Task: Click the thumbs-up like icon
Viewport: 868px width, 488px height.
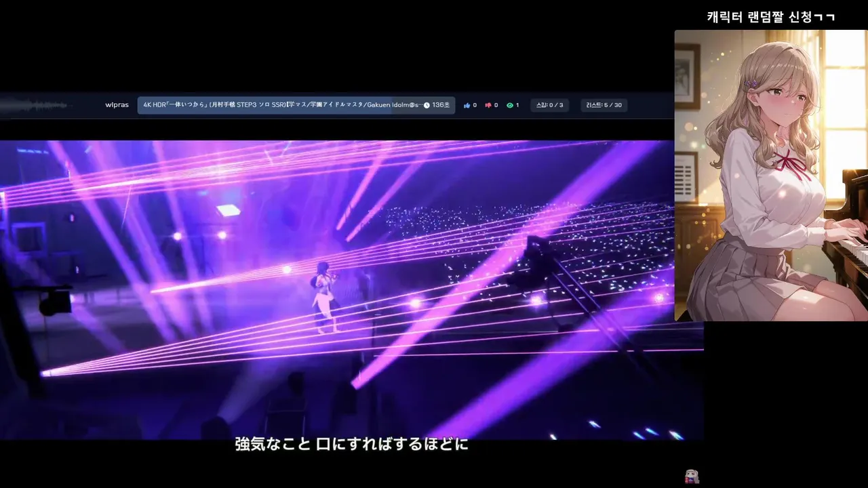Action: (467, 105)
